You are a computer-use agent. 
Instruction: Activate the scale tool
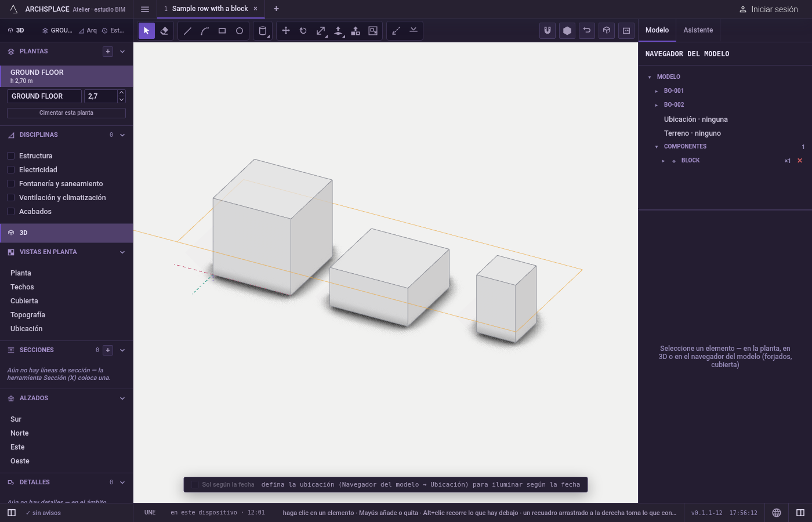tap(321, 31)
